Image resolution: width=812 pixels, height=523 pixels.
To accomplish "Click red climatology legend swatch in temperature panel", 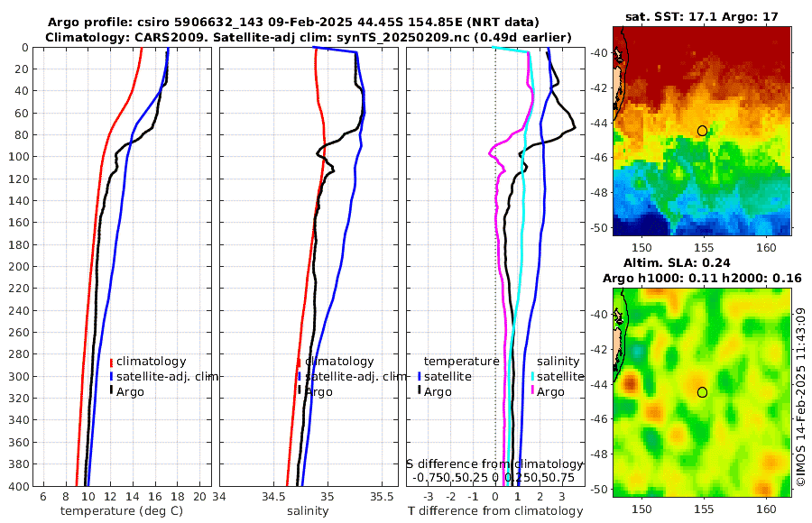I will coord(111,362).
